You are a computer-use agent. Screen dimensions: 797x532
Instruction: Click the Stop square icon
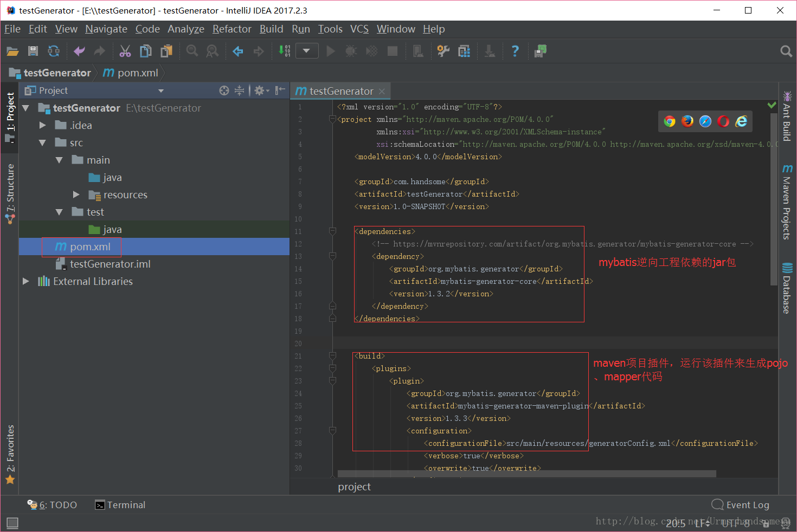tap(393, 51)
